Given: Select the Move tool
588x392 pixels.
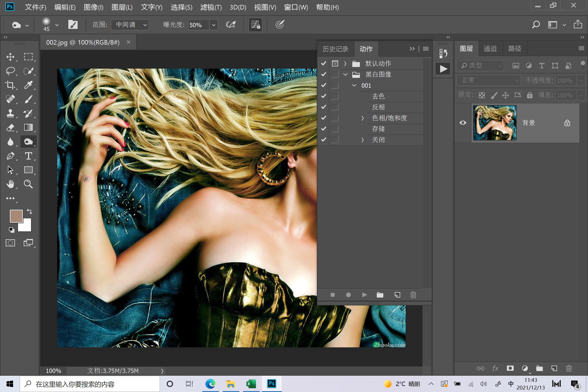Looking at the screenshot, I should [10, 57].
